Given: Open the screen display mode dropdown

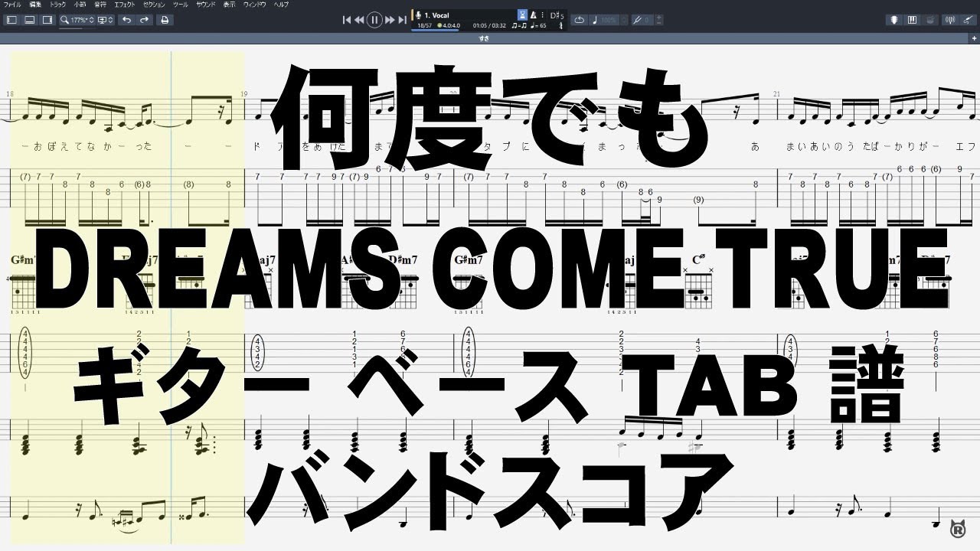Looking at the screenshot, I should coord(106,20).
